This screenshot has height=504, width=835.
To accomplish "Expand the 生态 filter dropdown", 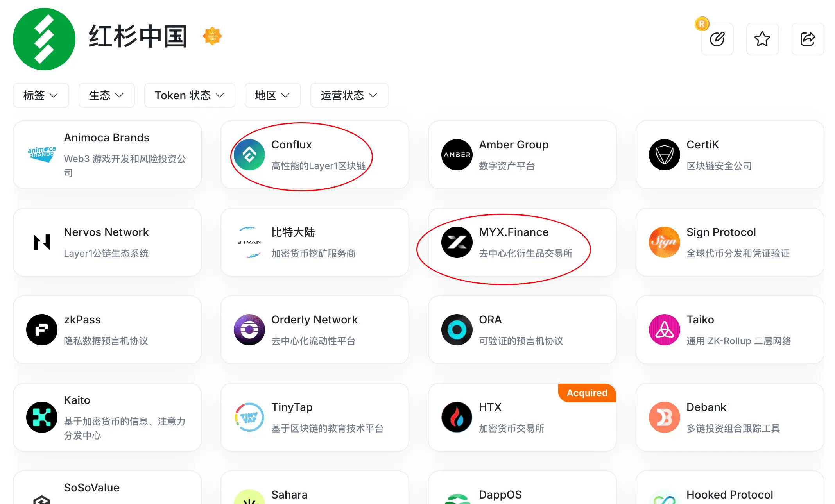I will pos(107,95).
